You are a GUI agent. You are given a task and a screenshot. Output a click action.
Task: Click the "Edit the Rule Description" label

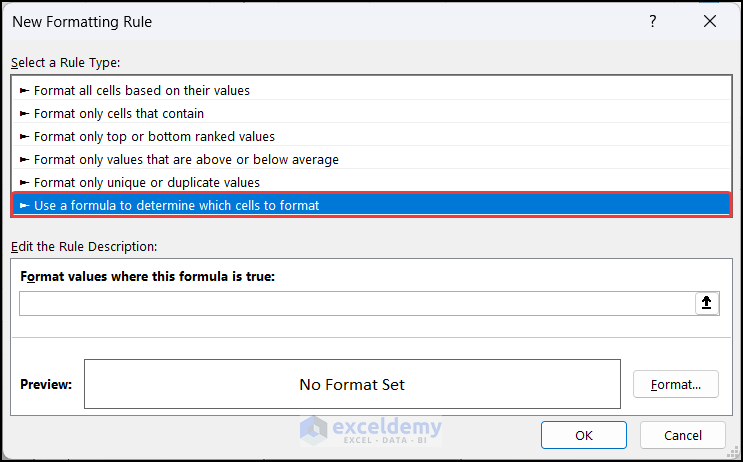[84, 246]
